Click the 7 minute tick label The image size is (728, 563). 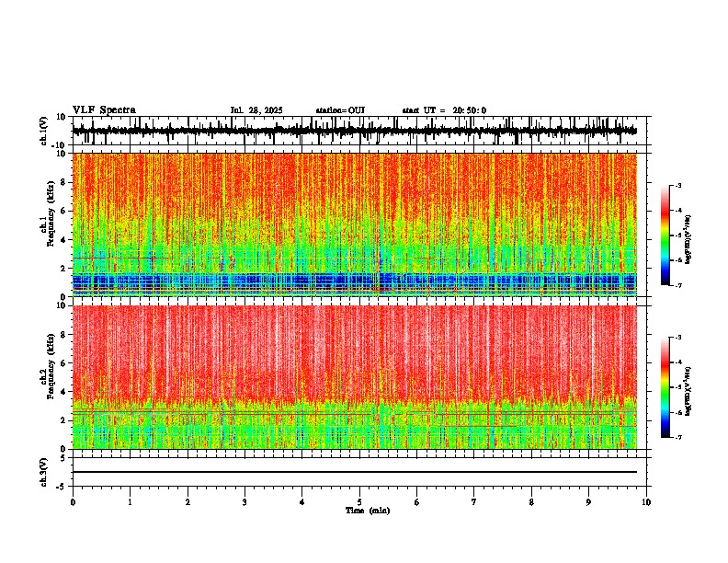(474, 502)
